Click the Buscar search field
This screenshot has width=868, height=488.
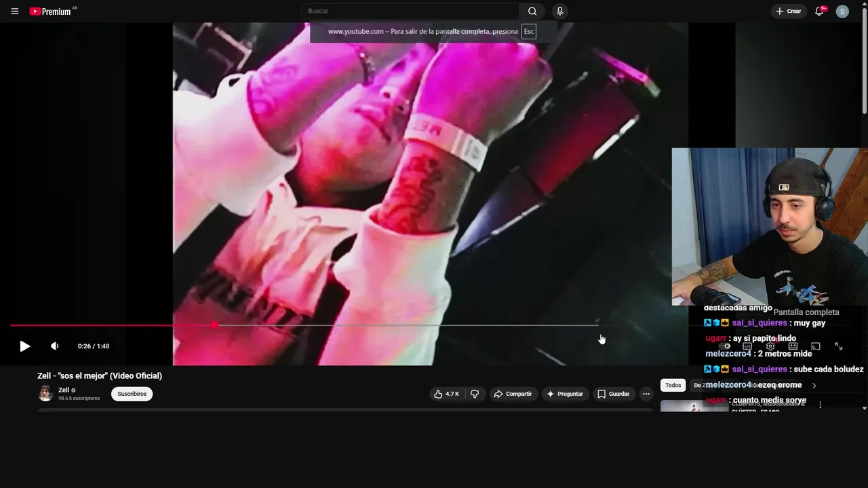tap(411, 11)
